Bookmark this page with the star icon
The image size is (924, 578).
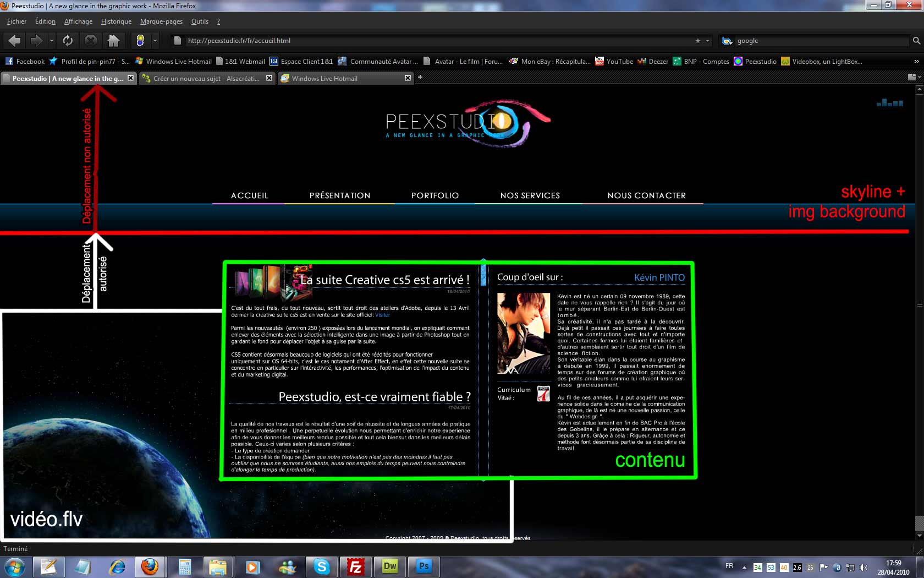pos(698,41)
